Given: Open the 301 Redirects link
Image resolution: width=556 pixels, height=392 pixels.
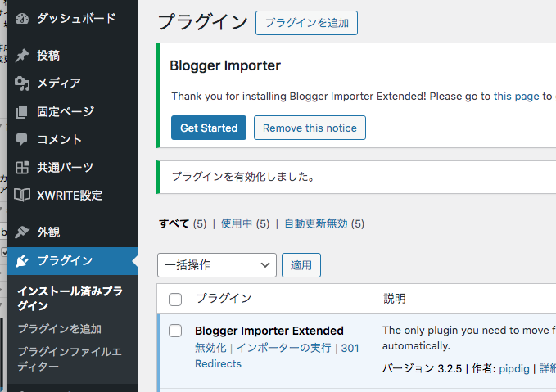Looking at the screenshot, I should [277, 356].
